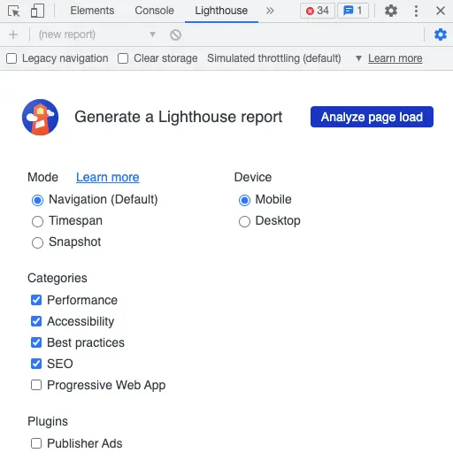Enable the Legacy navigation checkbox
The height and width of the screenshot is (476, 453).
pyautogui.click(x=12, y=58)
